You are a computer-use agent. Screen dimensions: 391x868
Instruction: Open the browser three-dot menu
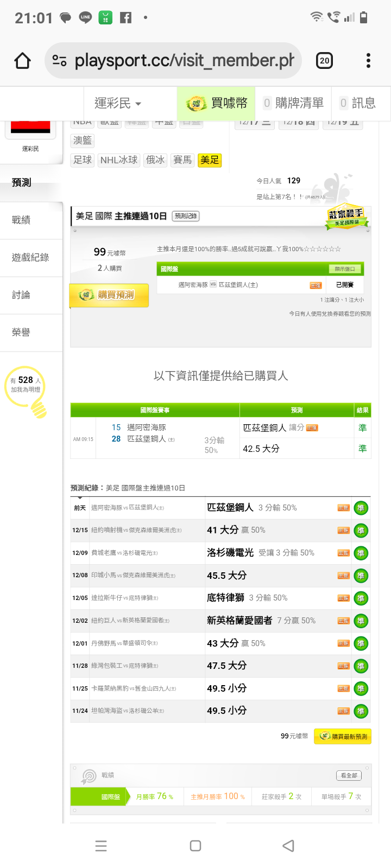368,61
